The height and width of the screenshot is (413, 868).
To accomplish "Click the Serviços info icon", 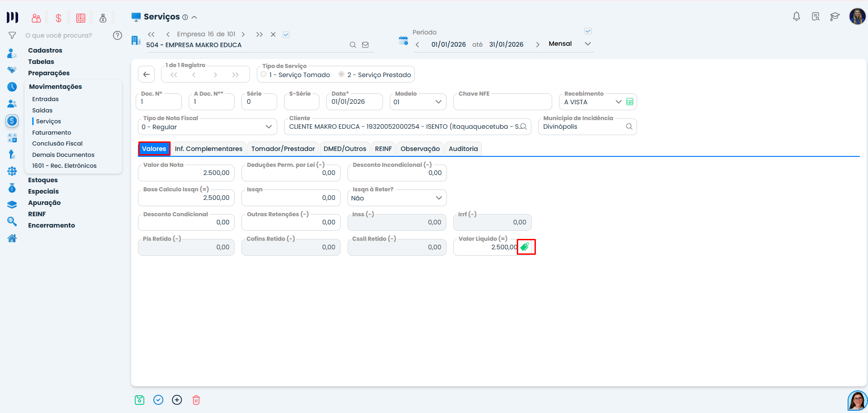I will [x=185, y=17].
